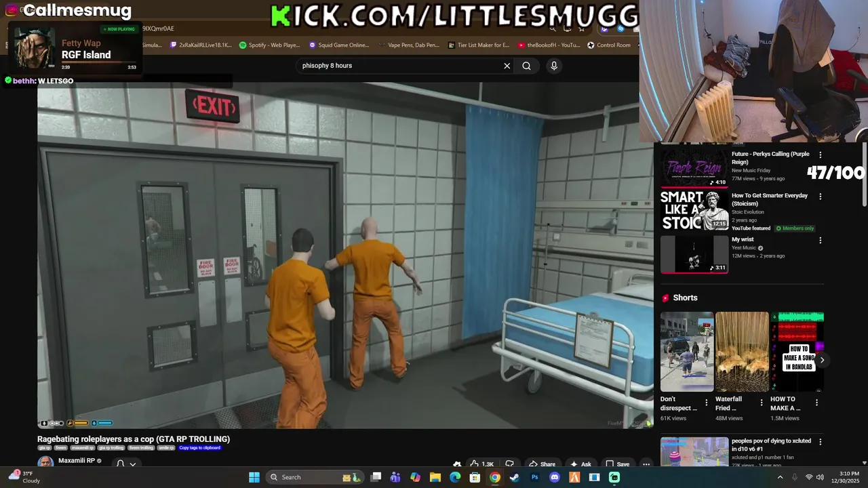868x488 pixels.
Task: Open options for the 'Waterfall Fried' short
Action: [762, 403]
